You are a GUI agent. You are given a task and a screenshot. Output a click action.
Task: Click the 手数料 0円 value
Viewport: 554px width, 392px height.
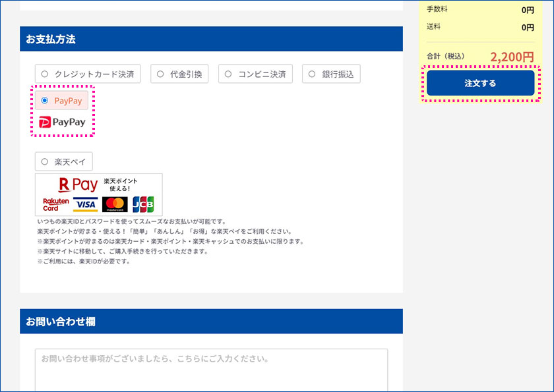point(528,11)
